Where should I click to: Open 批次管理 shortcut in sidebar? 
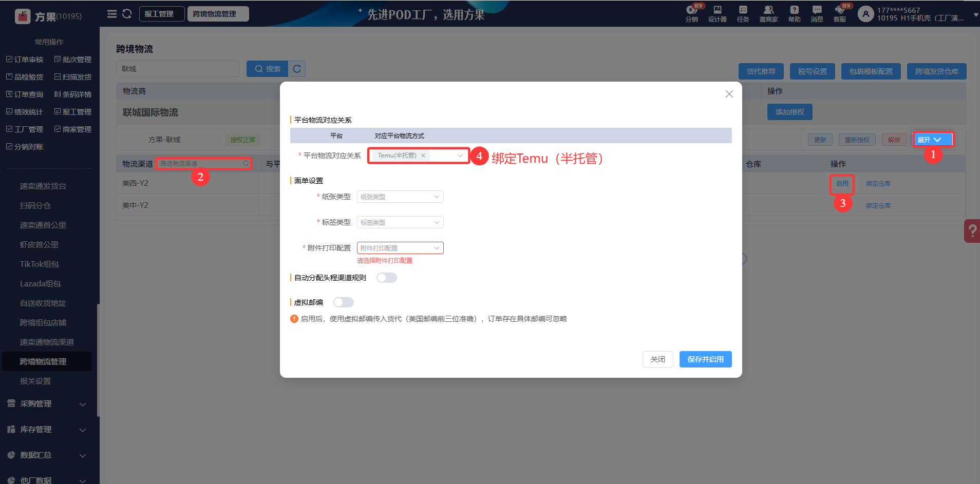(73, 60)
